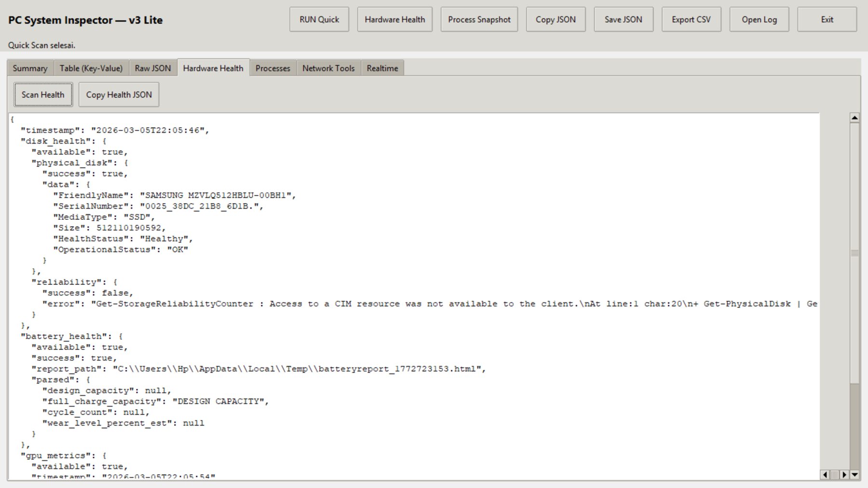The width and height of the screenshot is (868, 488).
Task: Start a Scan Health operation
Action: [43, 94]
